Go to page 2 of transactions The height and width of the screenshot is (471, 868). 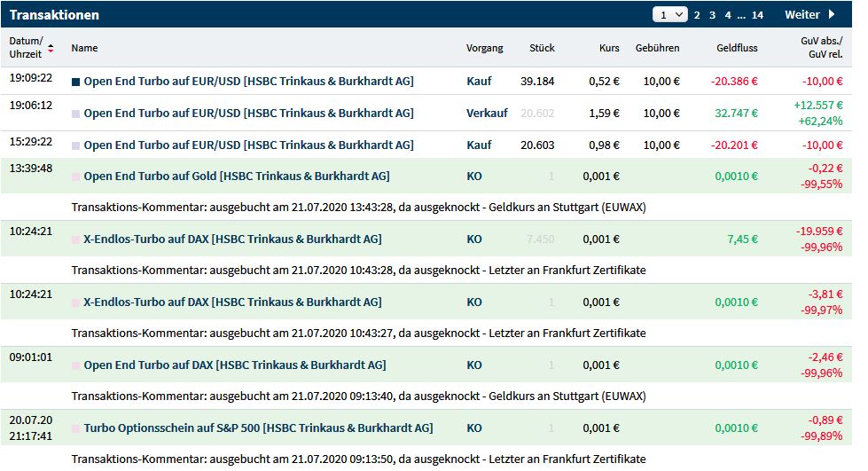(x=697, y=15)
